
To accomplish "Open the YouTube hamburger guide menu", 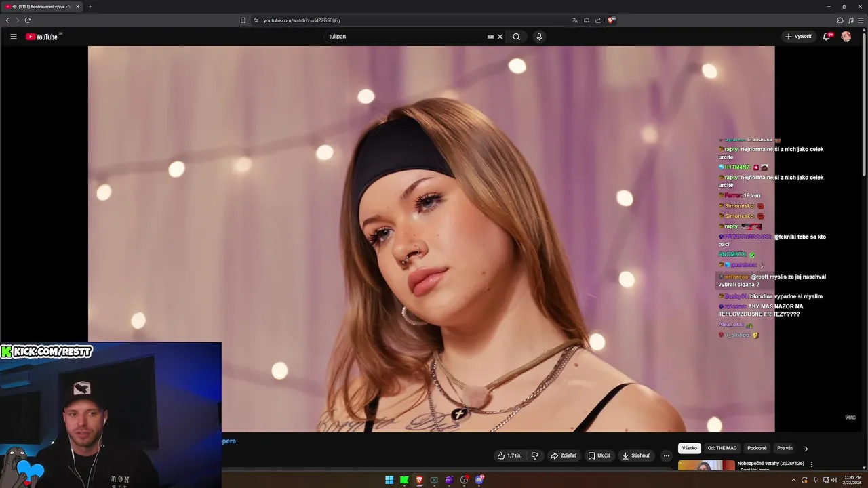I will pos(13,37).
